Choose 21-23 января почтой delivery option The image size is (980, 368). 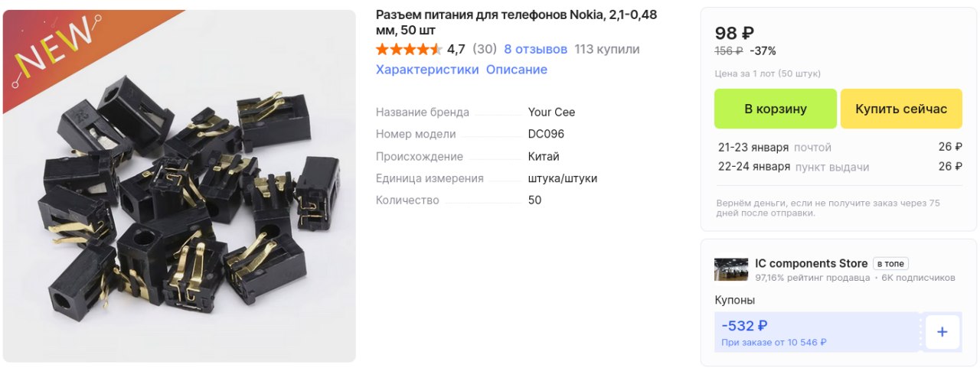click(840, 147)
